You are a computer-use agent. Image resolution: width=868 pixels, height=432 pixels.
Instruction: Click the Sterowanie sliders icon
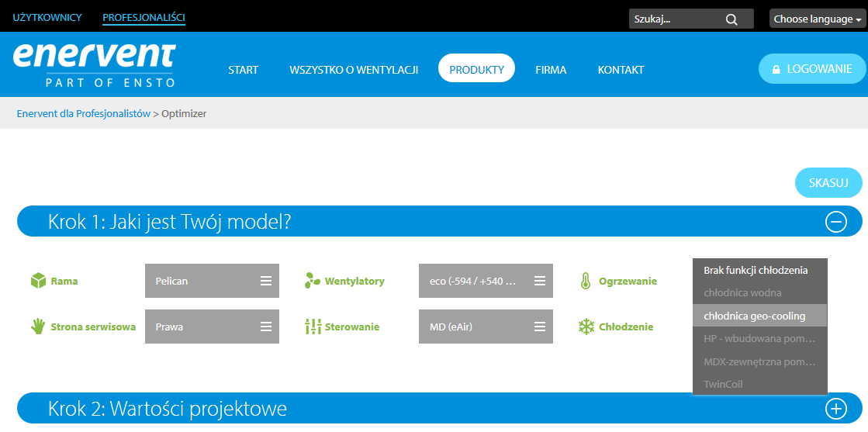(x=313, y=327)
